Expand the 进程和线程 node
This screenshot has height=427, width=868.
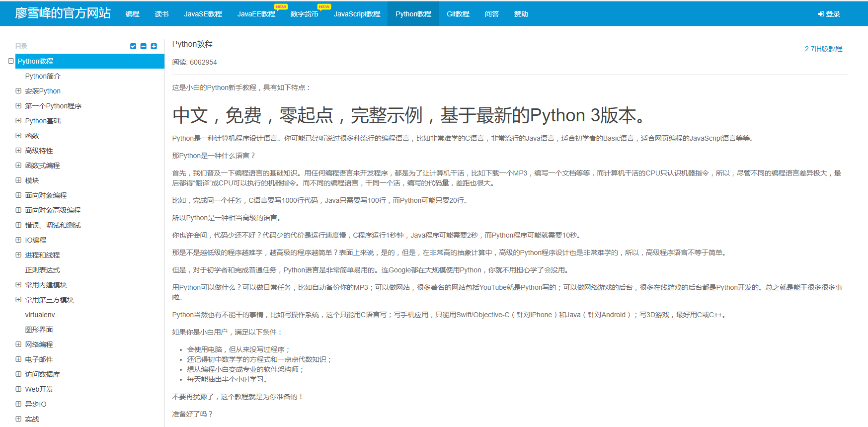pyautogui.click(x=18, y=255)
